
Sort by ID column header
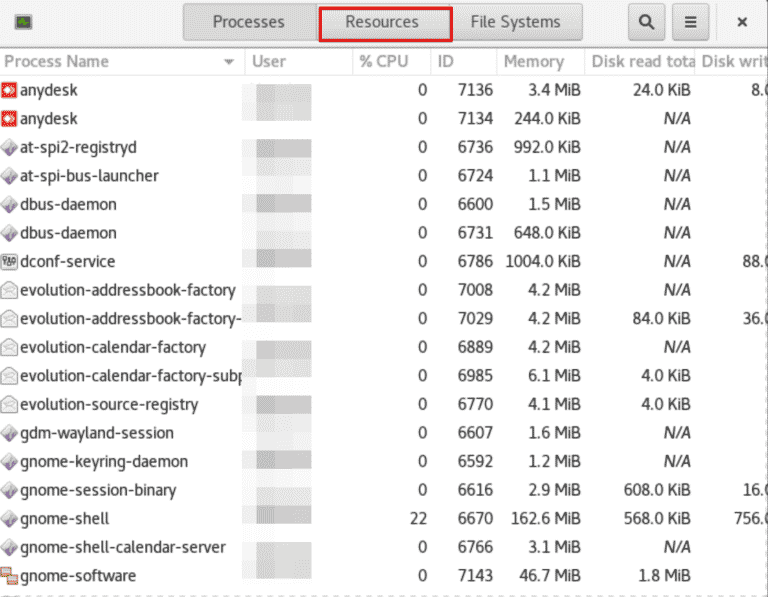point(464,62)
